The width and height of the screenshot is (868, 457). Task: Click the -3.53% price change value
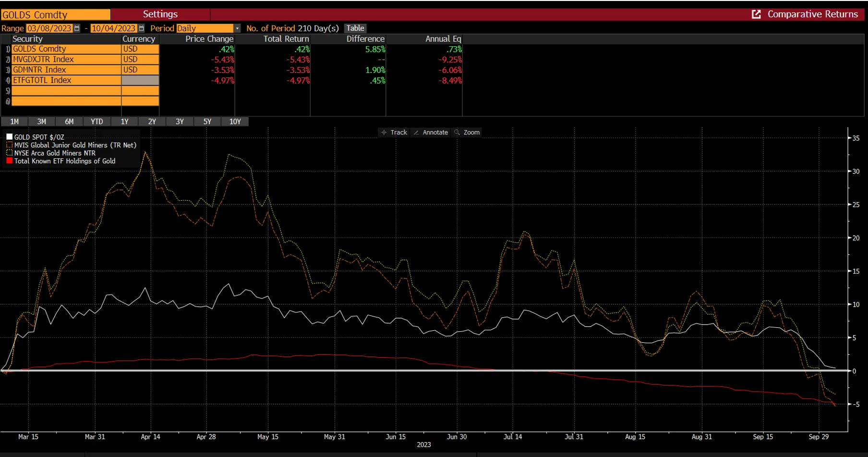(223, 70)
